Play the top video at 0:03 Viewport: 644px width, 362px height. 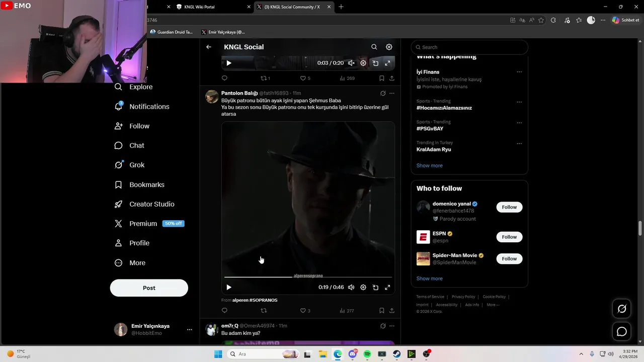[x=229, y=63]
